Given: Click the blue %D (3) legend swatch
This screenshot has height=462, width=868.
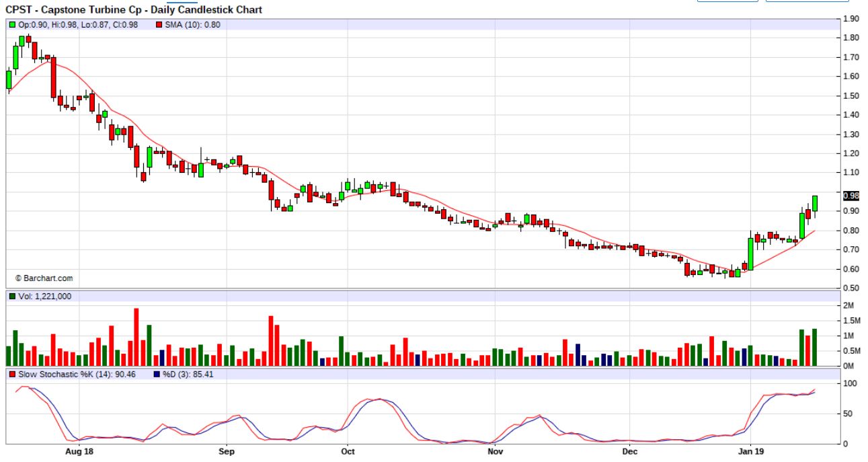Looking at the screenshot, I should pyautogui.click(x=157, y=374).
